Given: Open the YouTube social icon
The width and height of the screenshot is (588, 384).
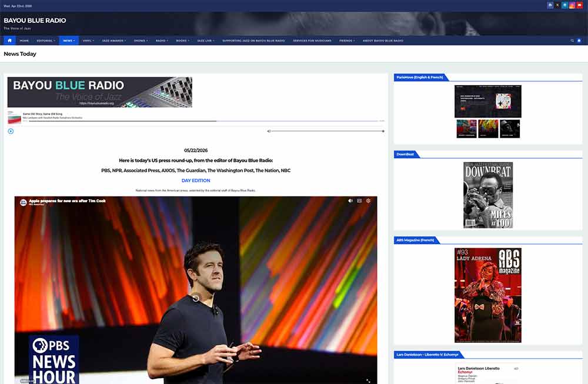Looking at the screenshot, I should click(x=580, y=5).
